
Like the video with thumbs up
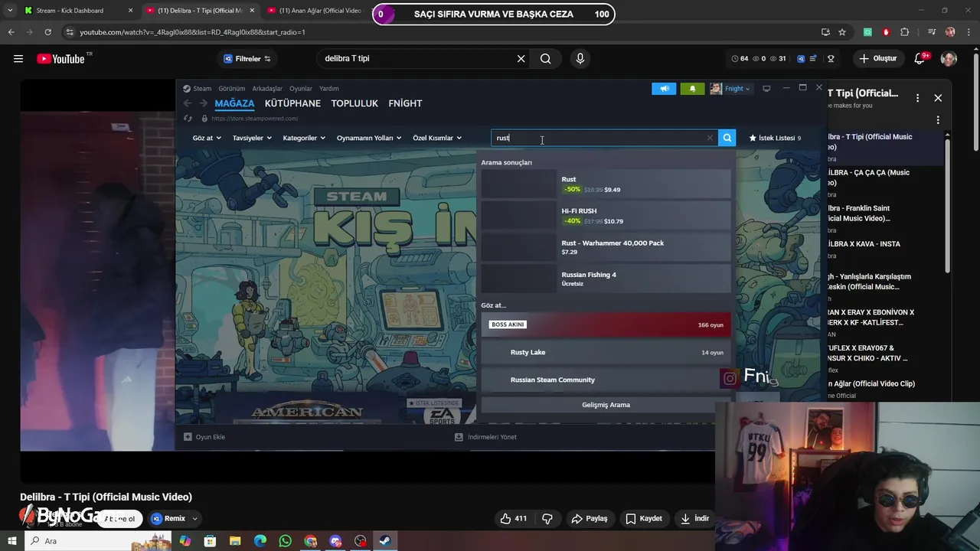coord(513,519)
